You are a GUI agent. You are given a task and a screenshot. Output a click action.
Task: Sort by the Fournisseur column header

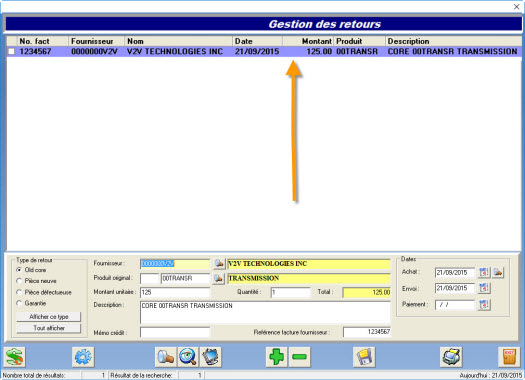point(96,41)
